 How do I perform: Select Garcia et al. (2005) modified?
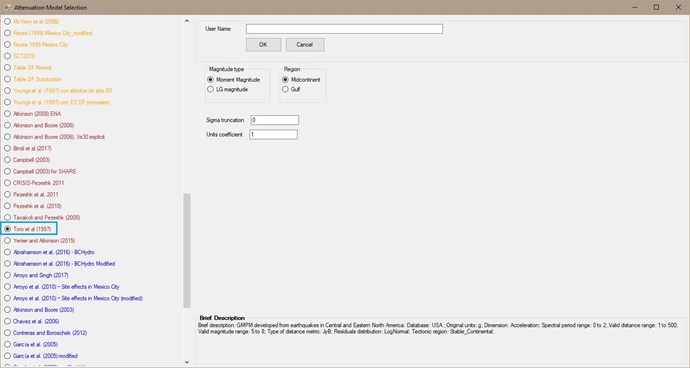40,356
